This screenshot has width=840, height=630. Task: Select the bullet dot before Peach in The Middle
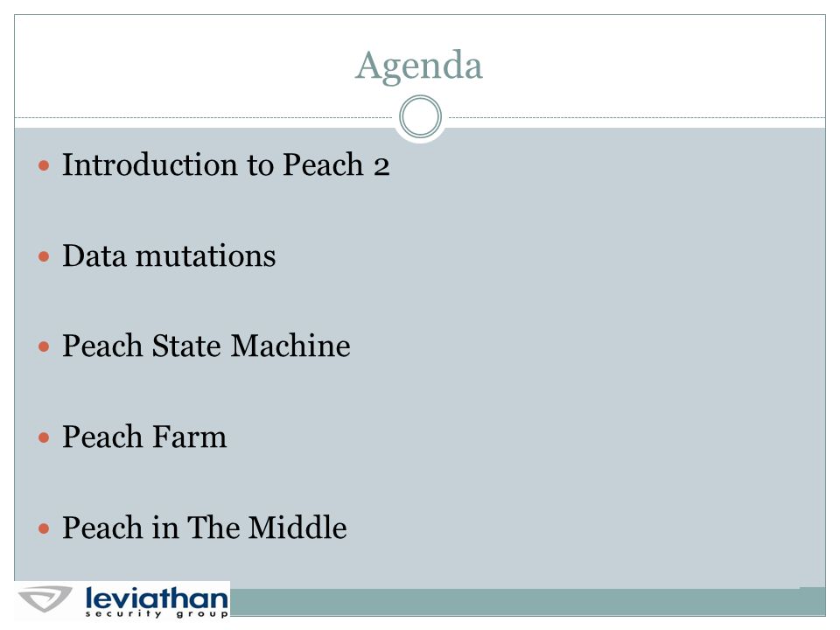click(44, 528)
